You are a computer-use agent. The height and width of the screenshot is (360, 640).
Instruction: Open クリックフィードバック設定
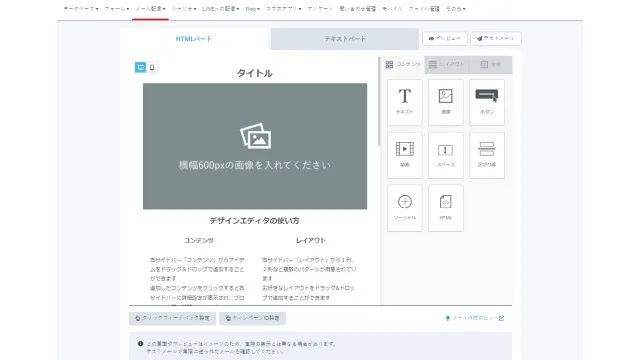click(172, 318)
